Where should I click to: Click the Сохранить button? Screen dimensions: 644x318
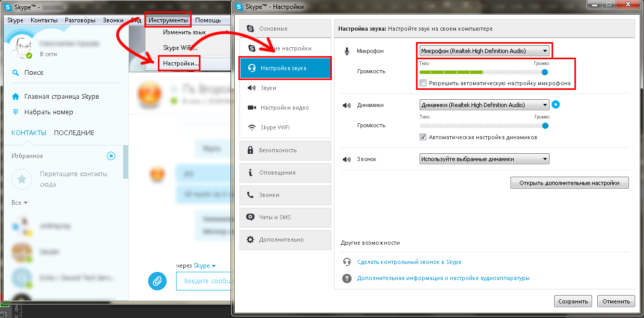[x=573, y=301]
